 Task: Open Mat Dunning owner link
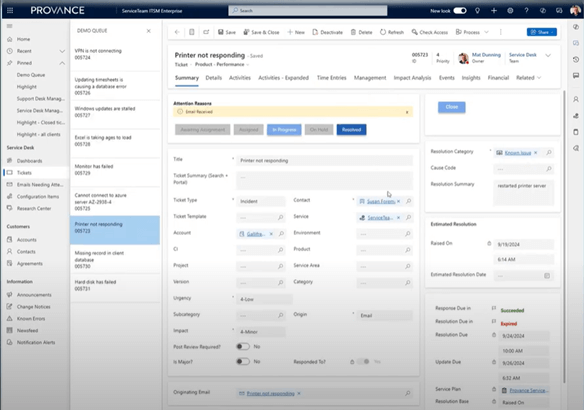[486, 55]
